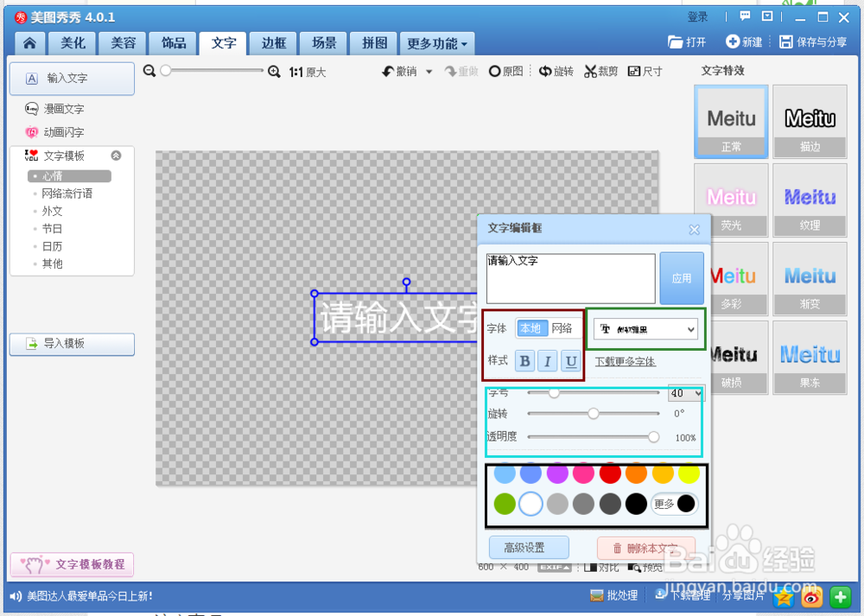Image resolution: width=864 pixels, height=616 pixels.
Task: Click the zoom out magnifier icon
Action: 149,71
